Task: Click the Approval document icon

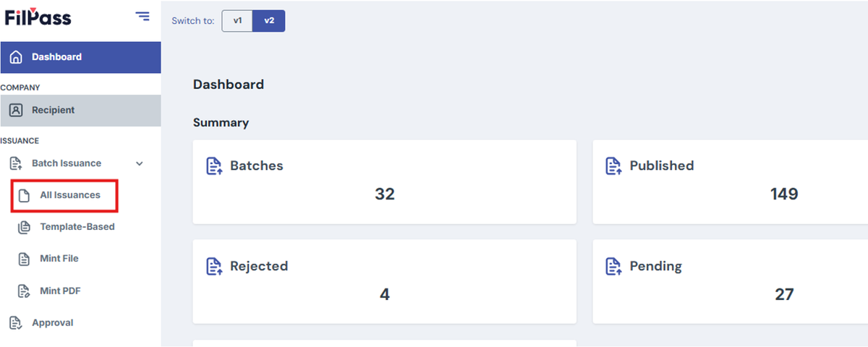Action: [x=15, y=323]
